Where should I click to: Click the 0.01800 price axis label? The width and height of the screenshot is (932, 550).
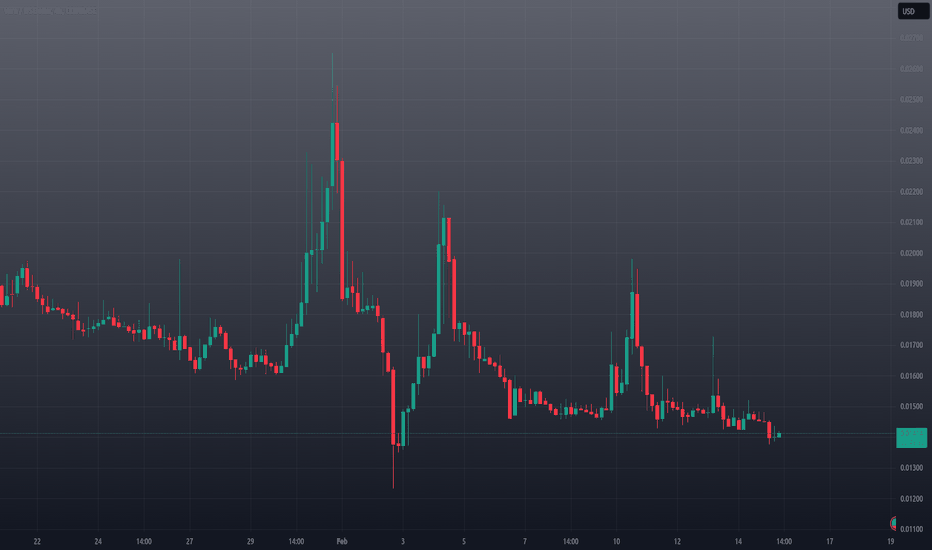click(x=911, y=315)
